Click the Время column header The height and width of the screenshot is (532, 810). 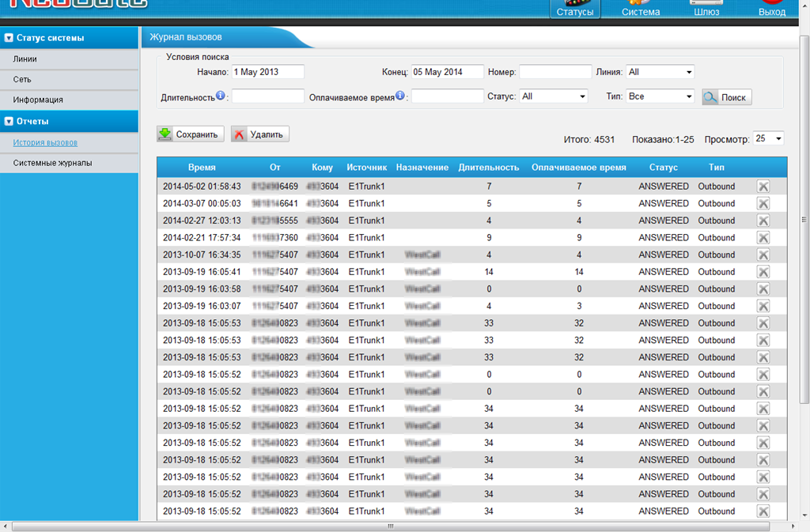tap(202, 167)
